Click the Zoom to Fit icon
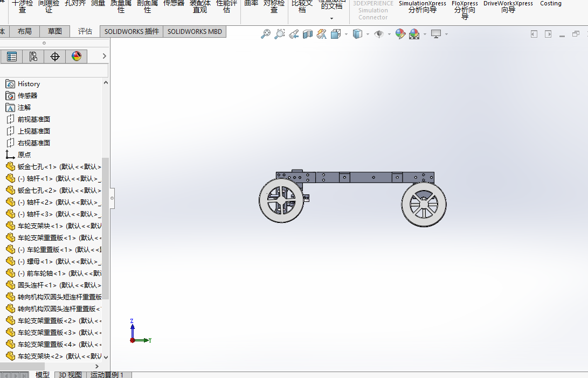This screenshot has width=588, height=378. click(266, 34)
